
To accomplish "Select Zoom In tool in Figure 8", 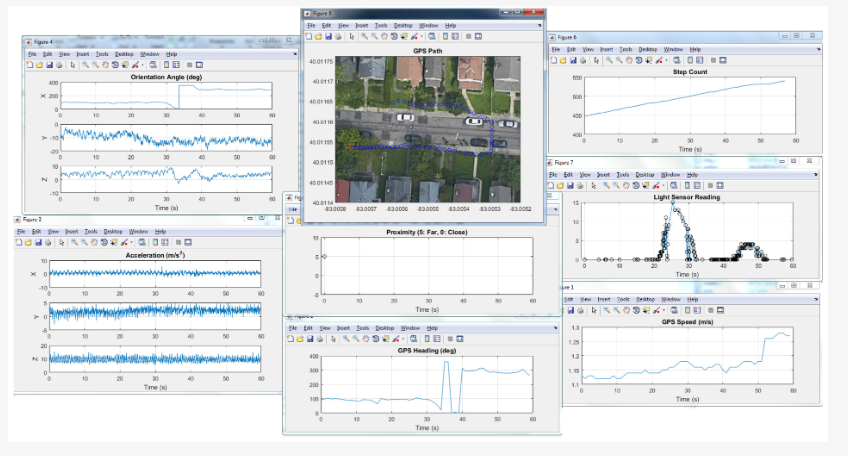I will (x=364, y=37).
